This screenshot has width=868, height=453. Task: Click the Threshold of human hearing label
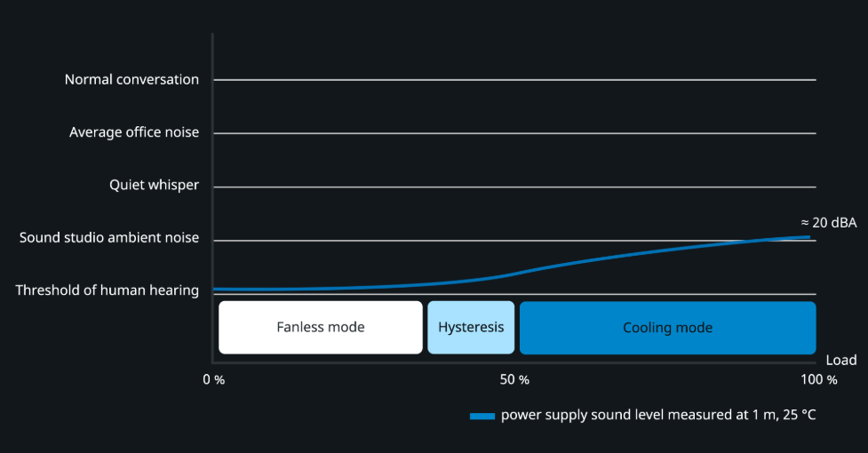(x=108, y=290)
